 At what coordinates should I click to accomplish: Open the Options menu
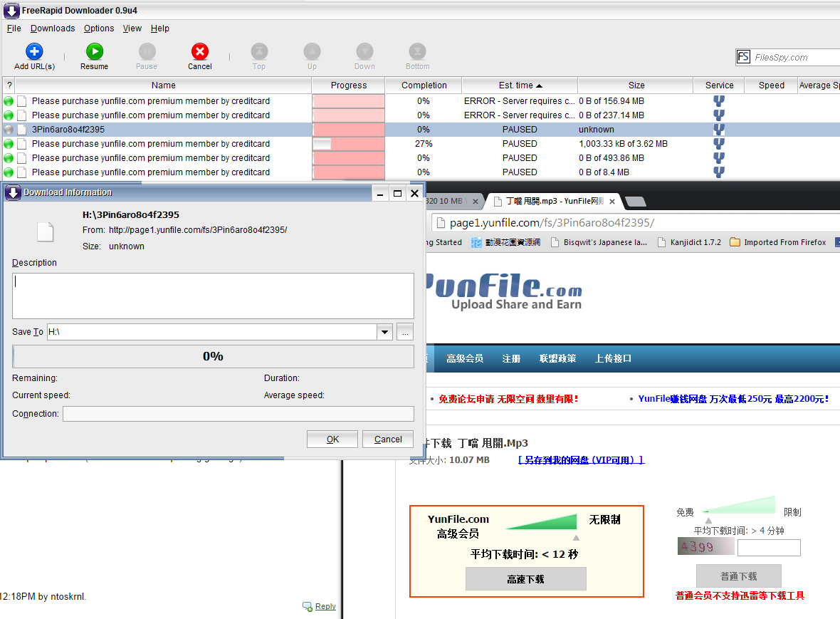(x=99, y=28)
